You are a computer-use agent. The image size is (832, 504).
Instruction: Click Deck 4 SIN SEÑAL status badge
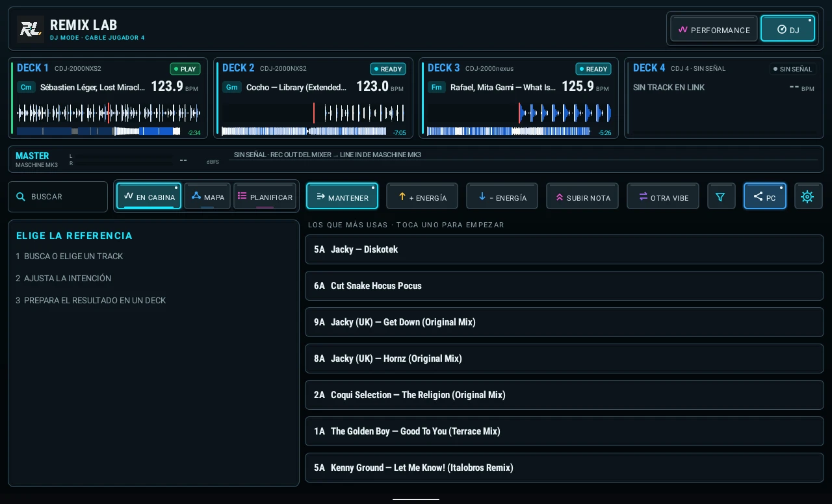[793, 69]
